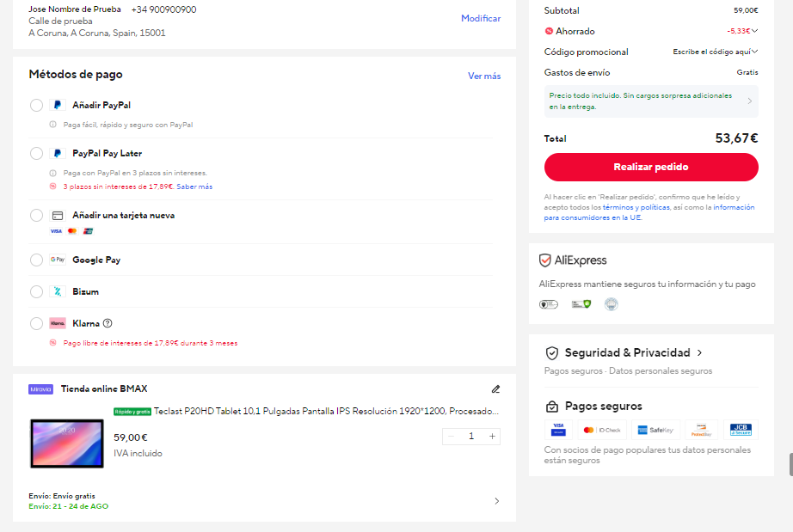Click the red percent icon under Klarna
Viewport: 793px width, 532px height.
[52, 343]
